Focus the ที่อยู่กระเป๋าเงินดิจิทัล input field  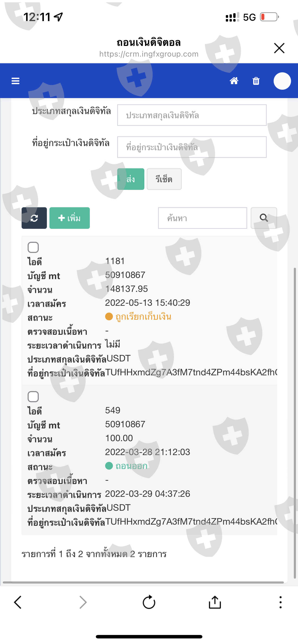point(192,147)
